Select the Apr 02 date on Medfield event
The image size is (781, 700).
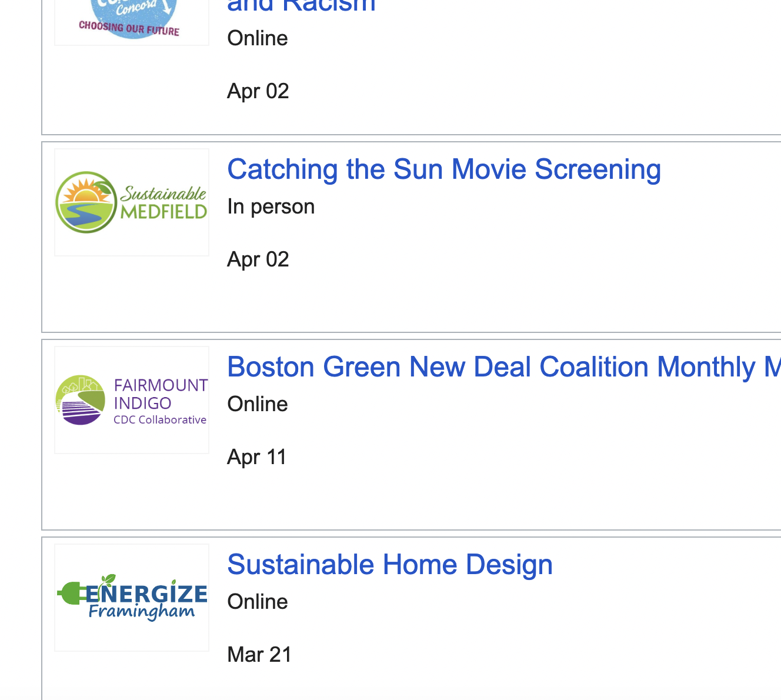coord(258,259)
